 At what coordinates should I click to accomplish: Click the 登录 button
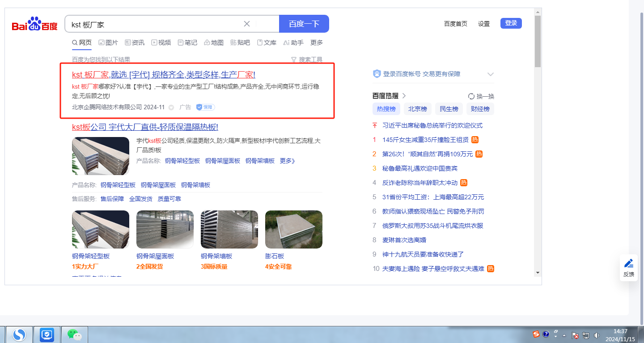point(511,23)
